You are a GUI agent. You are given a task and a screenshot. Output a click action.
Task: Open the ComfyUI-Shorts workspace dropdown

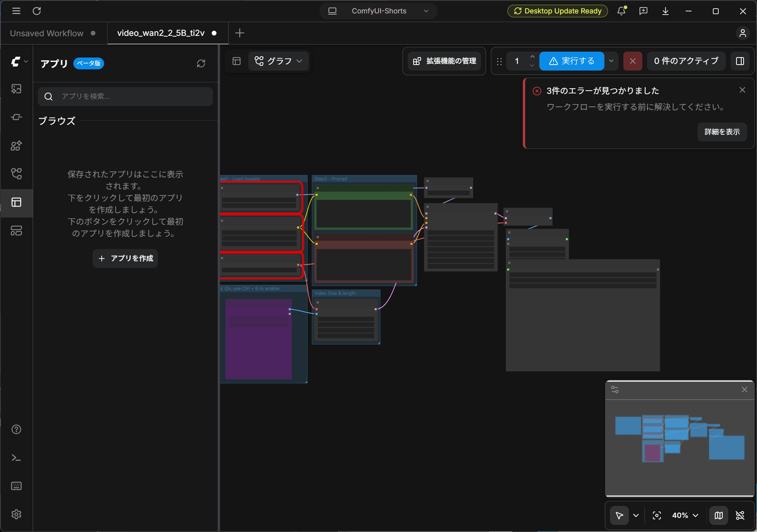378,11
